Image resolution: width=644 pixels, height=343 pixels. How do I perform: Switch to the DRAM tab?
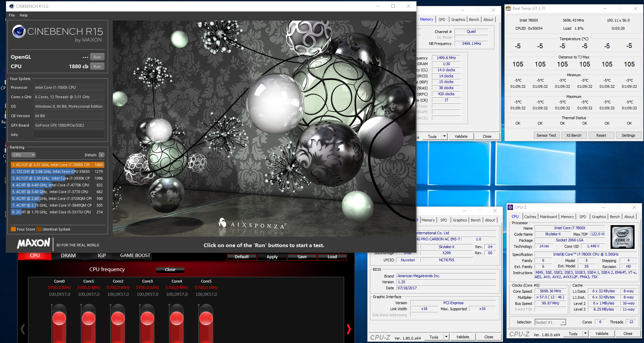68,256
